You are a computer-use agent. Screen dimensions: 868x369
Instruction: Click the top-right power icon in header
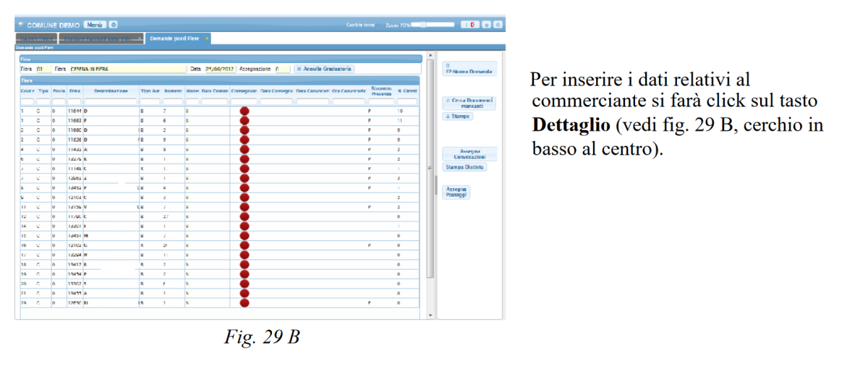(x=498, y=25)
